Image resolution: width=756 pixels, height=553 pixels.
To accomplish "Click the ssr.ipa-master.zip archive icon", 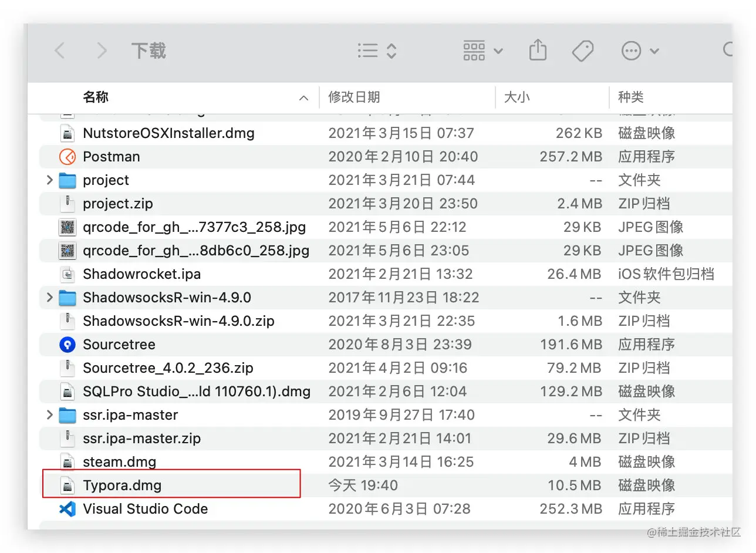I will (x=68, y=439).
